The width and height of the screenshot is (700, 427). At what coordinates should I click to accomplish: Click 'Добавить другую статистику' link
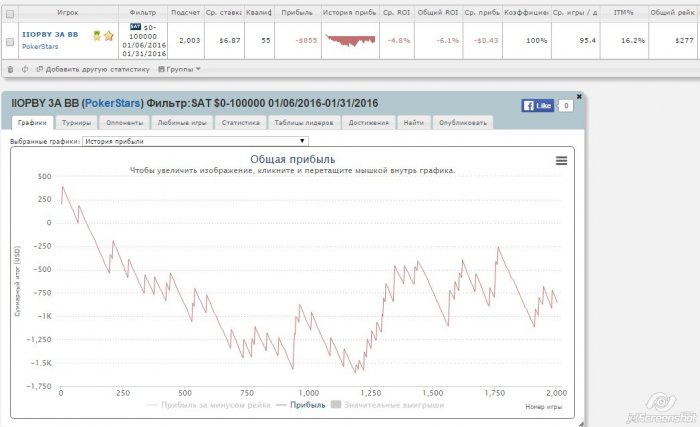point(93,69)
